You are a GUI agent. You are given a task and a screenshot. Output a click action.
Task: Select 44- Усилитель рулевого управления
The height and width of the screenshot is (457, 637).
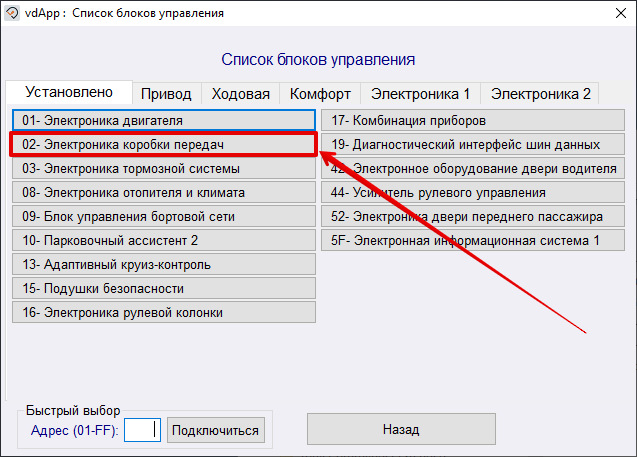473,192
